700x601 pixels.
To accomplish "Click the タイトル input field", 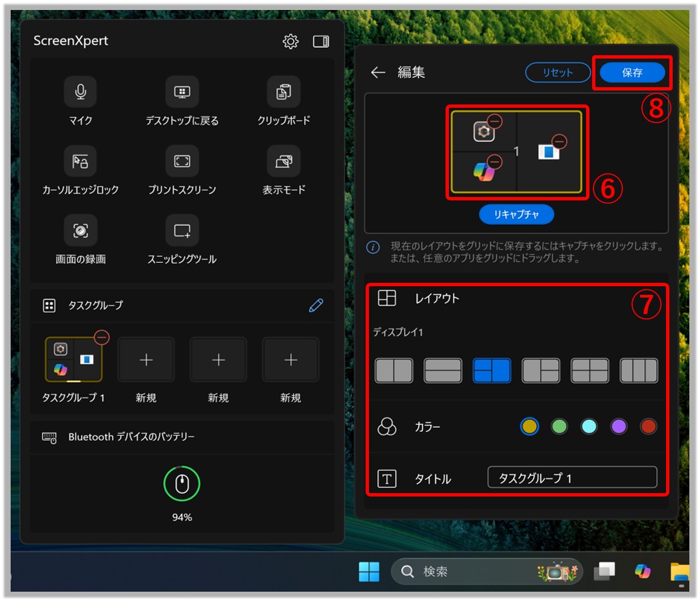I will tap(572, 478).
